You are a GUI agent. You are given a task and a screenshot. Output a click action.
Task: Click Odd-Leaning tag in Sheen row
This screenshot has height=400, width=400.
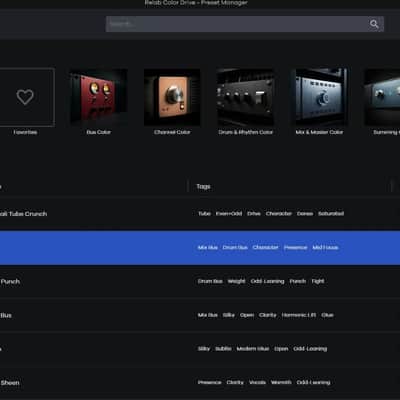(x=314, y=382)
